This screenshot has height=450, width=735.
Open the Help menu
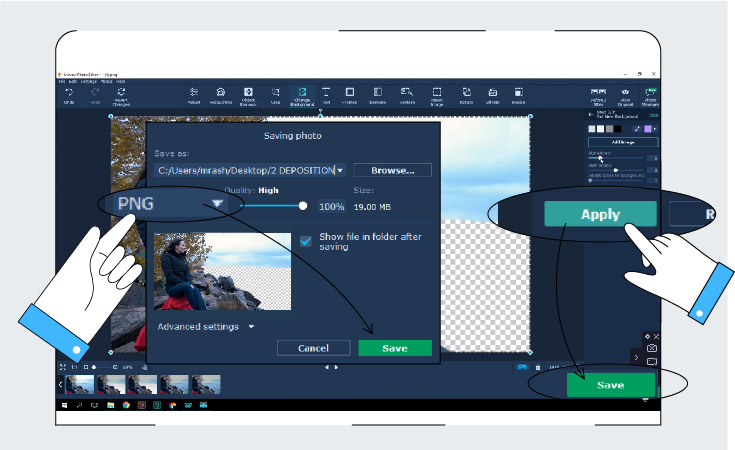[x=120, y=82]
